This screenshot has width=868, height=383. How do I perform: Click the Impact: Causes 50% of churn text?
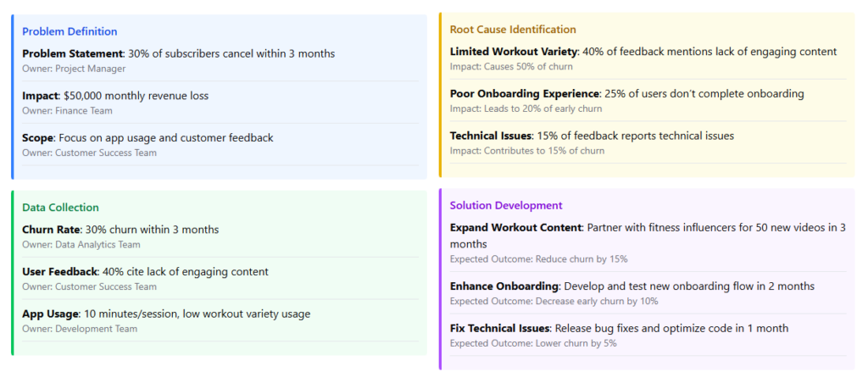tap(511, 66)
